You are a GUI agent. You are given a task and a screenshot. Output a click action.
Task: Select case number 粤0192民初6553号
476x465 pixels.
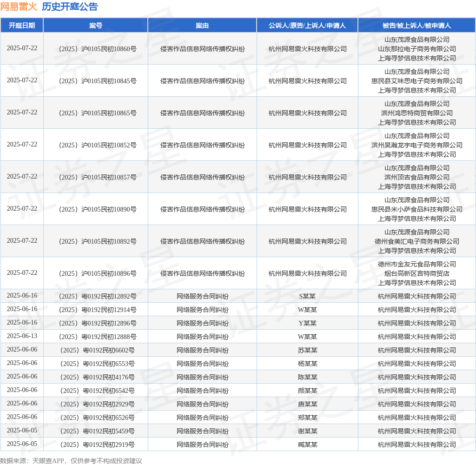98,364
